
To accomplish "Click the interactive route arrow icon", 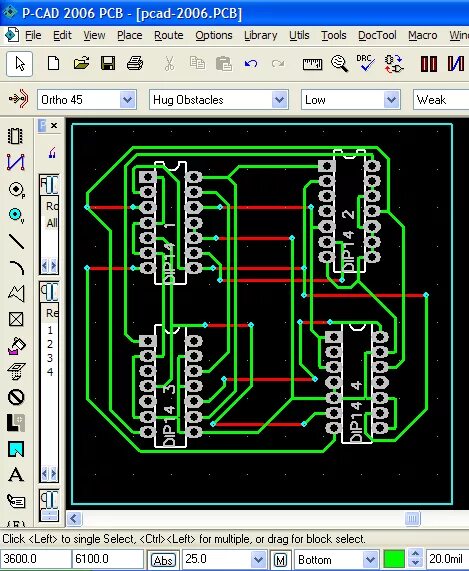I will (x=19, y=99).
